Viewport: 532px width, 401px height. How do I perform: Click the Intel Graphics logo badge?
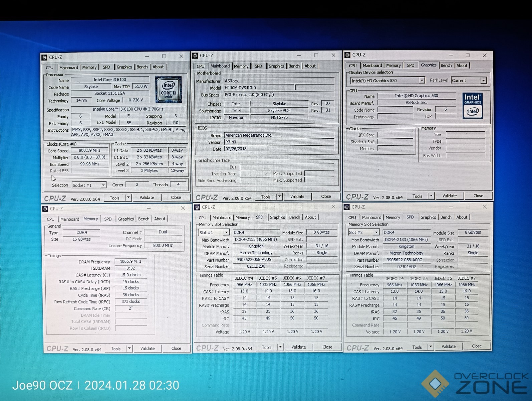click(473, 106)
